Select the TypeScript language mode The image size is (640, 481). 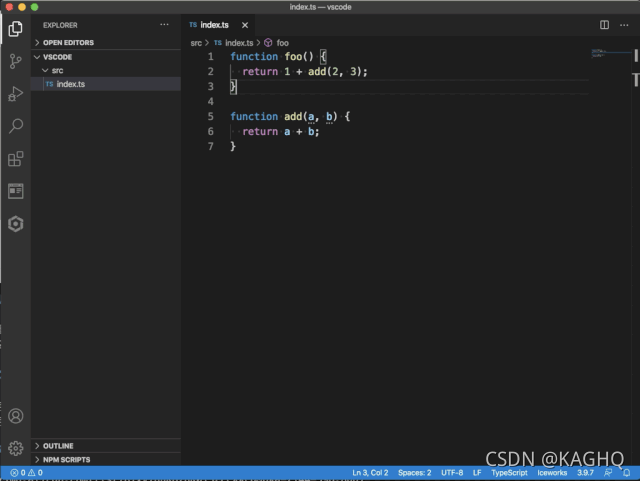(x=509, y=473)
